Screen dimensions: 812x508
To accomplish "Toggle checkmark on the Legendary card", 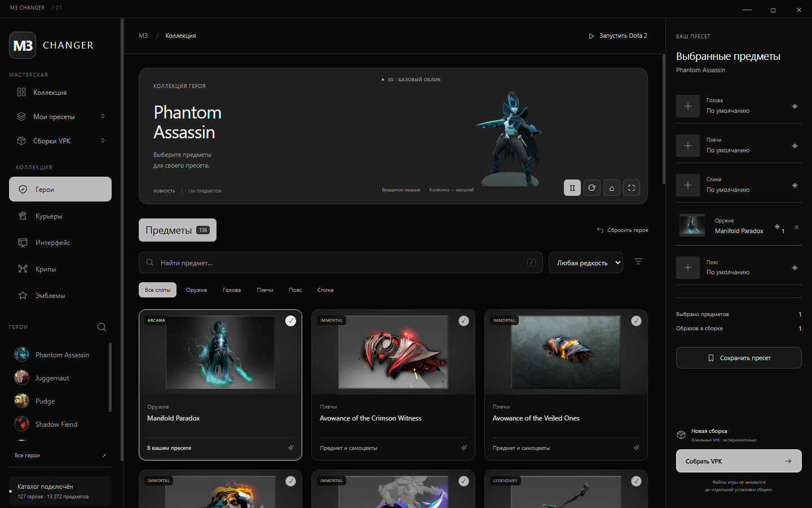I will [636, 481].
